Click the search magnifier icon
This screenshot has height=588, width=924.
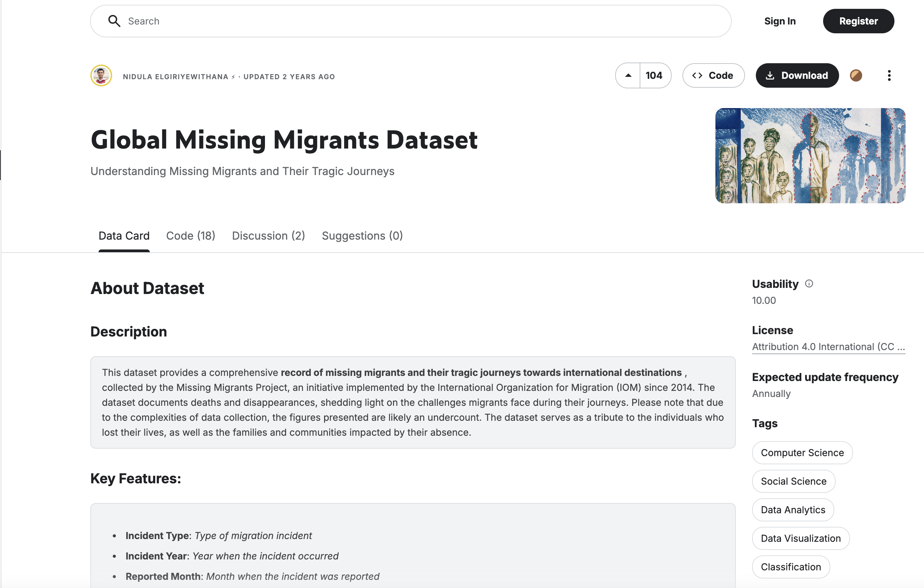pyautogui.click(x=114, y=21)
